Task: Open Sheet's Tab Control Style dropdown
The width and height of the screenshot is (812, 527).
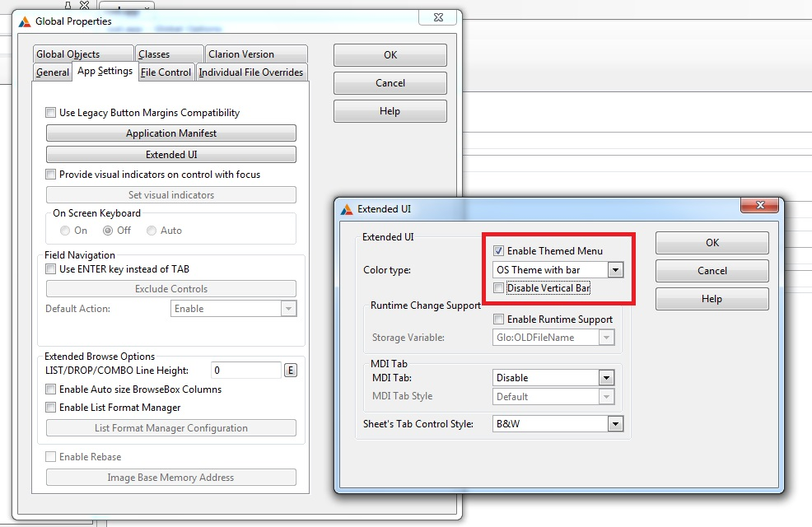Action: click(614, 424)
